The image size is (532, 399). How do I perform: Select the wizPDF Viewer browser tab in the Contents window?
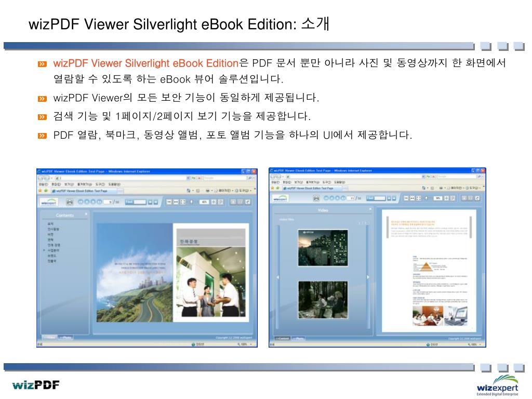pyautogui.click(x=83, y=191)
